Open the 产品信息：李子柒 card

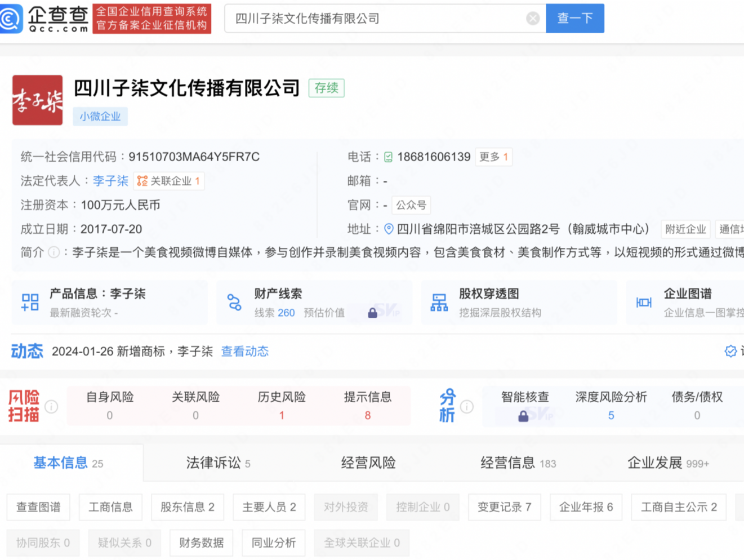(110, 303)
